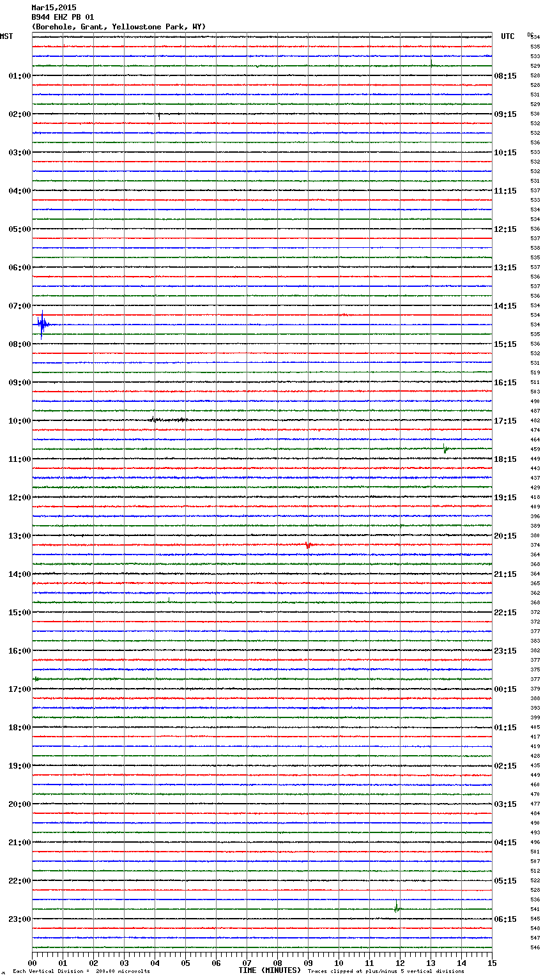Click the 20:15 UTC time label
The height and width of the screenshot is (980, 543).
click(505, 536)
